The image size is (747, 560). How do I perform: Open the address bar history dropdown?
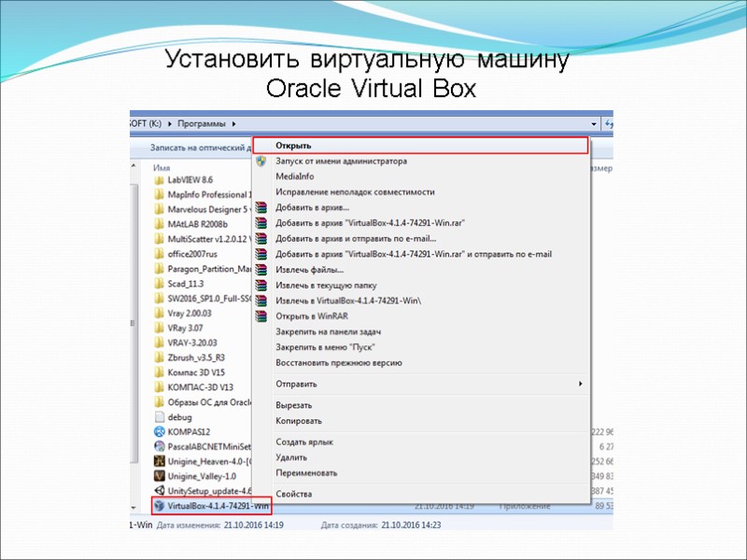(x=593, y=123)
